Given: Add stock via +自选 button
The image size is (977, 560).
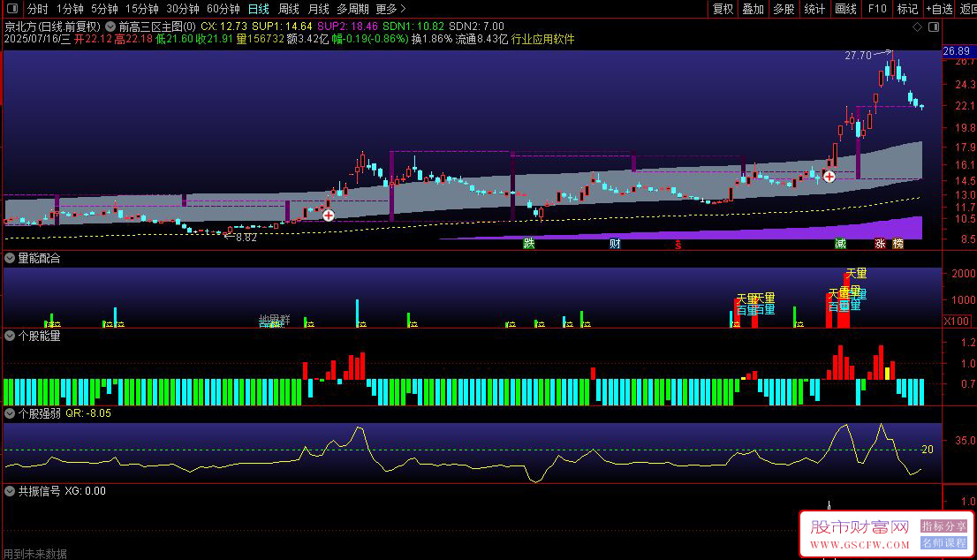Looking at the screenshot, I should (x=939, y=9).
